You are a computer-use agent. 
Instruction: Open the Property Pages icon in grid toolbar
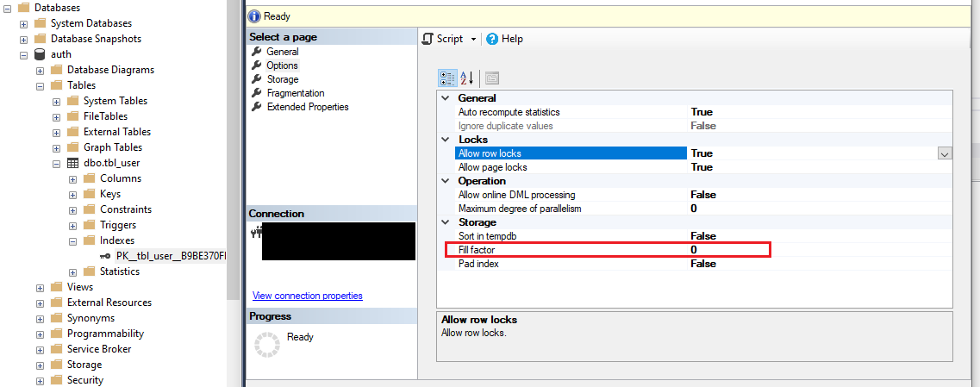491,78
